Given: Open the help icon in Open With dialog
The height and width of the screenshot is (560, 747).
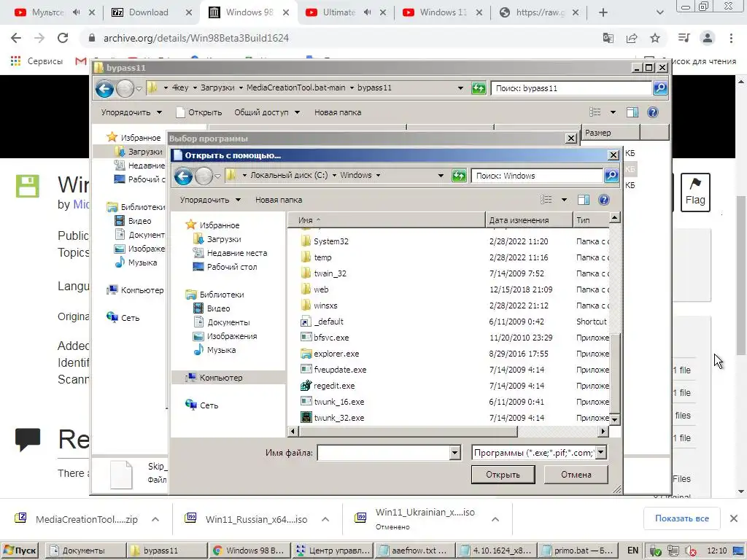Looking at the screenshot, I should (x=603, y=200).
